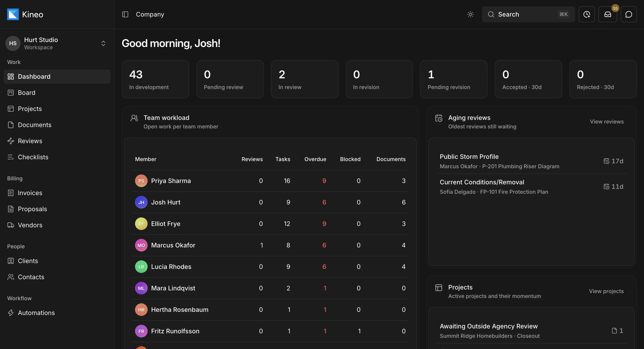Image resolution: width=644 pixels, height=349 pixels.
Task: Toggle the sidebar panel icon
Action: (x=125, y=14)
